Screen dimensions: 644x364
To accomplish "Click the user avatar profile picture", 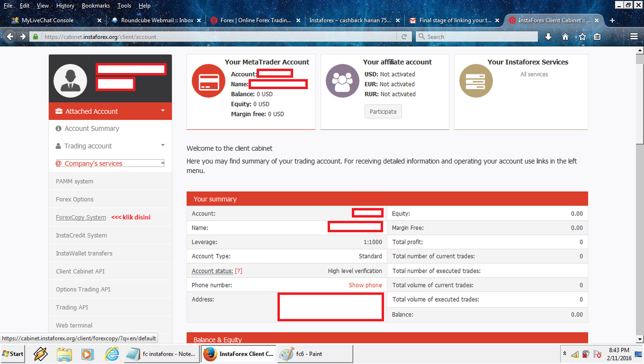I will point(70,81).
